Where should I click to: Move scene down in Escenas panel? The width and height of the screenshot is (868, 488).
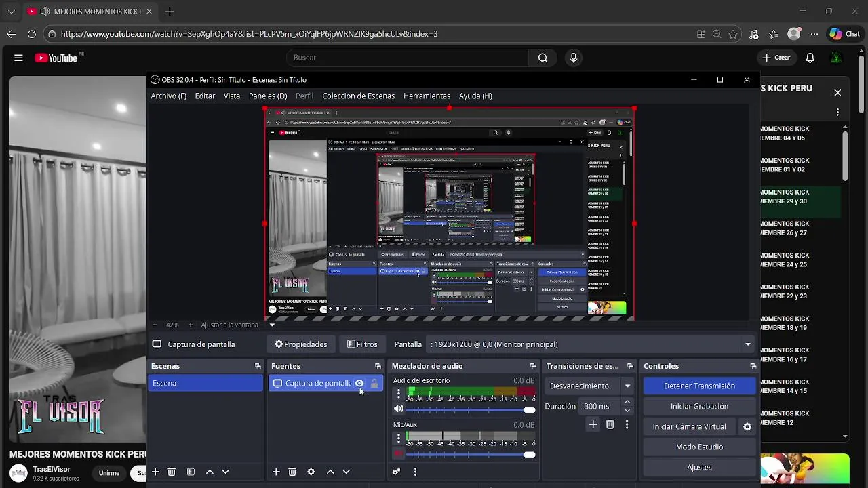(226, 472)
